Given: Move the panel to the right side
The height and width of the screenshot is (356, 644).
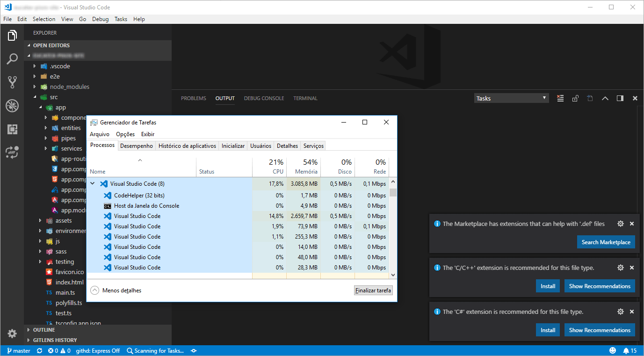Looking at the screenshot, I should click(x=620, y=98).
